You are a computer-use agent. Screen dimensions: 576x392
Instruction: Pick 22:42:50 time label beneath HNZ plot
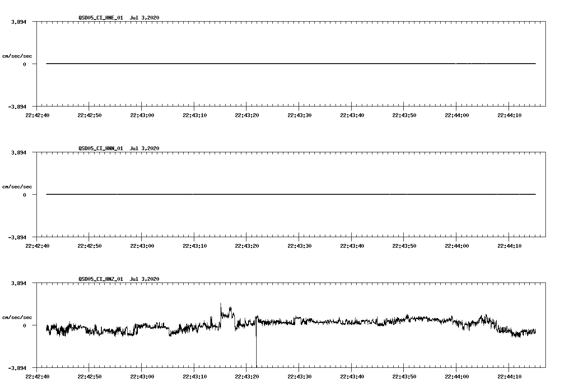89,376
